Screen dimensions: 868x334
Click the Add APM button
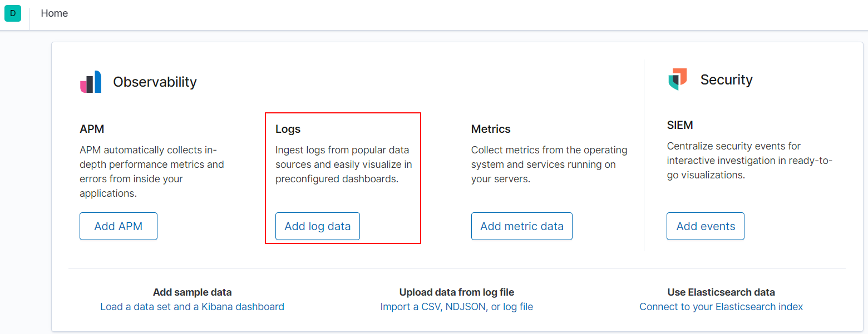[x=119, y=226]
